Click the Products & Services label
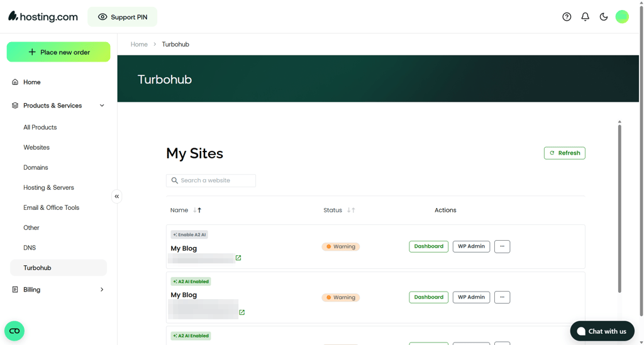 [53, 106]
